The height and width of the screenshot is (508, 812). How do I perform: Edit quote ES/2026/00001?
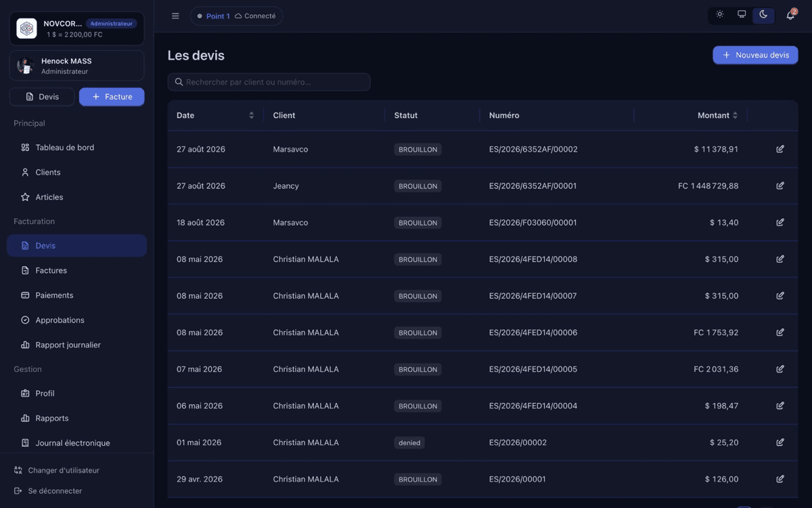point(780,479)
